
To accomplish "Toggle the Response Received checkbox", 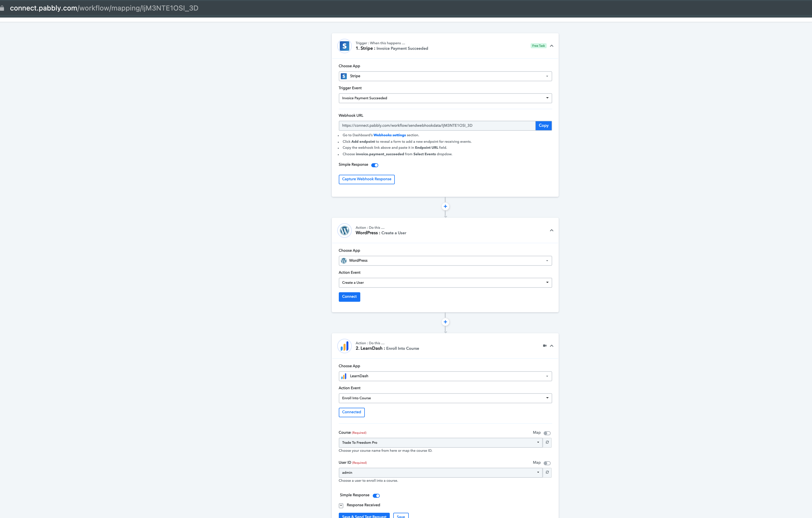I will pyautogui.click(x=341, y=505).
